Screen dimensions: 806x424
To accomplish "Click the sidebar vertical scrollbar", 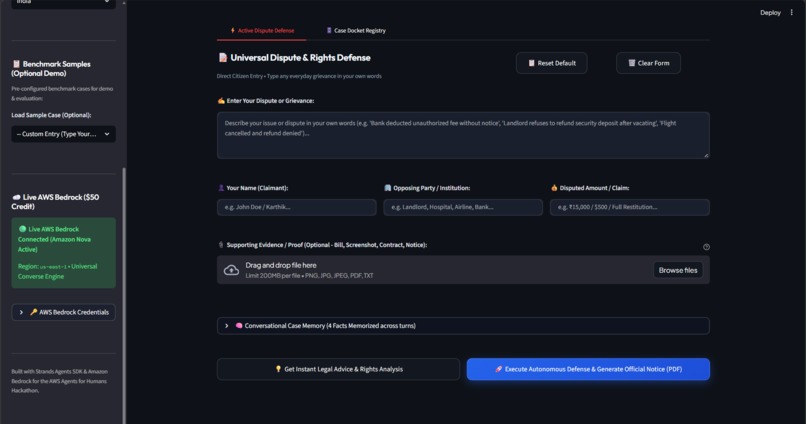I will [124, 296].
